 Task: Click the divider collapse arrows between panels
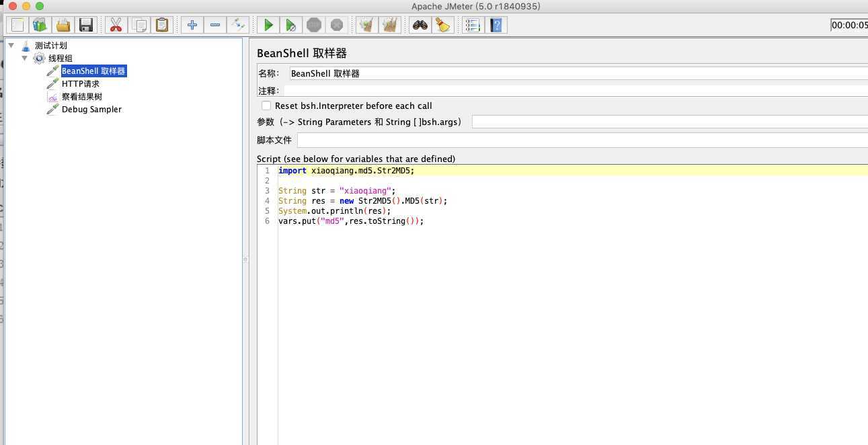[x=245, y=259]
